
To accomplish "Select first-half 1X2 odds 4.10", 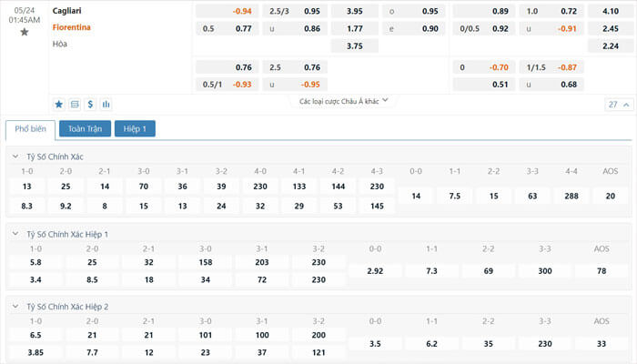I will [x=611, y=11].
